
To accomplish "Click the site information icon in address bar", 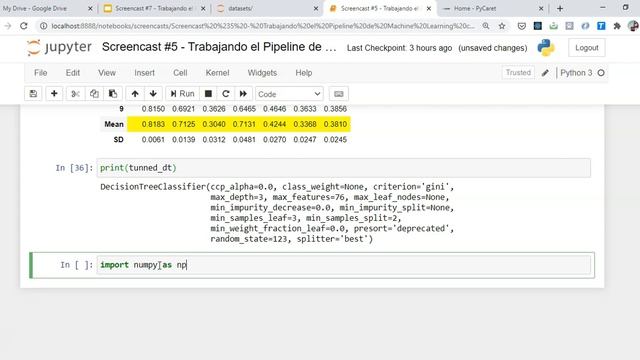I will (x=43, y=26).
